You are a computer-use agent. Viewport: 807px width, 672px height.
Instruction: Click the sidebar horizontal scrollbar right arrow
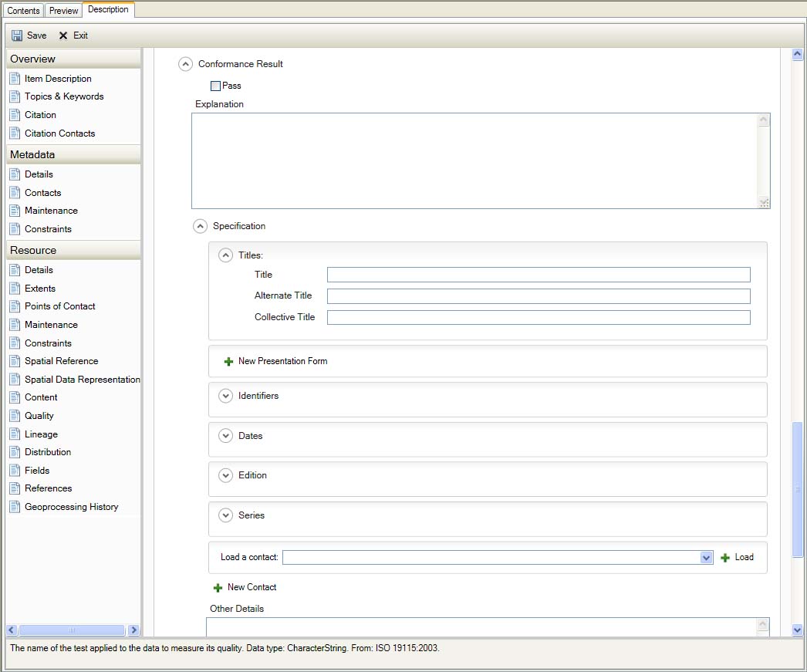[x=133, y=630]
